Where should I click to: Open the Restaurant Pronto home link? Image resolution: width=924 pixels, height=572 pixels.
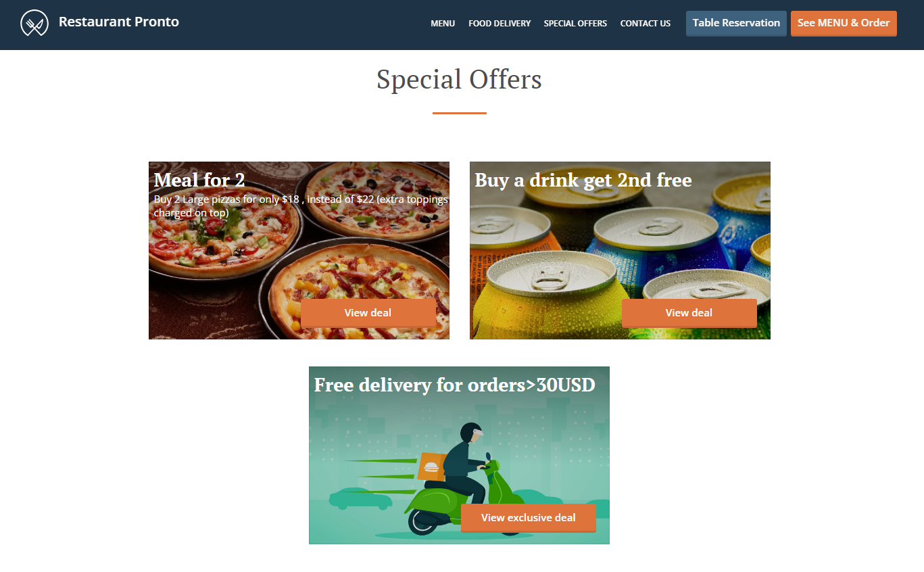click(118, 22)
